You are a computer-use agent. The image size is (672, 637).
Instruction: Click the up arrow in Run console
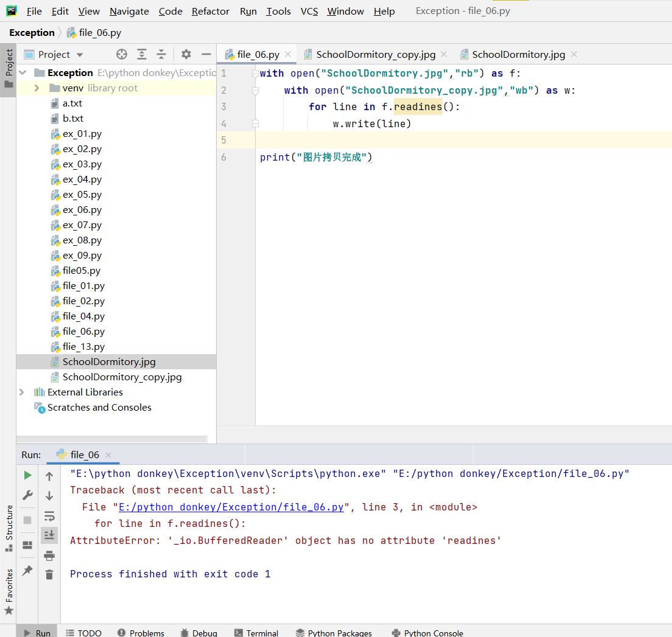(49, 476)
